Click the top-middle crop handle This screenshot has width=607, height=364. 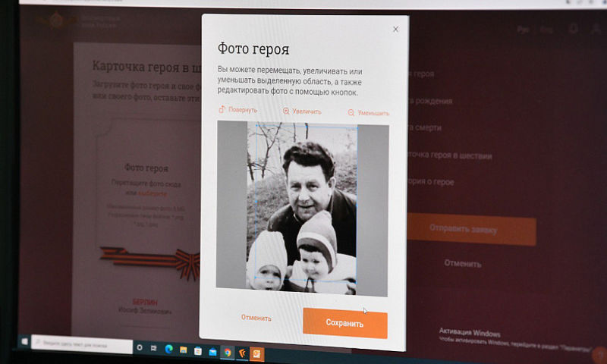point(307,126)
